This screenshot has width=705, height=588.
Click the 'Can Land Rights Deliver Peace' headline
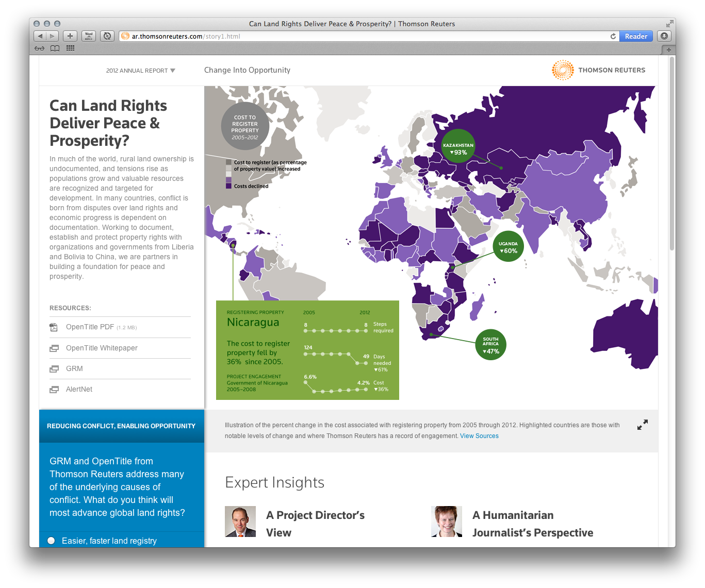pyautogui.click(x=108, y=123)
